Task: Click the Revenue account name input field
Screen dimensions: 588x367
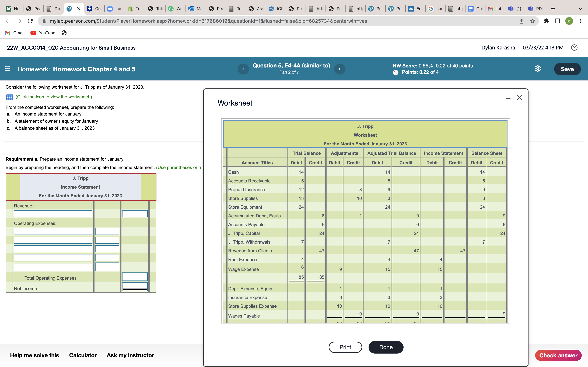Action: pos(53,214)
